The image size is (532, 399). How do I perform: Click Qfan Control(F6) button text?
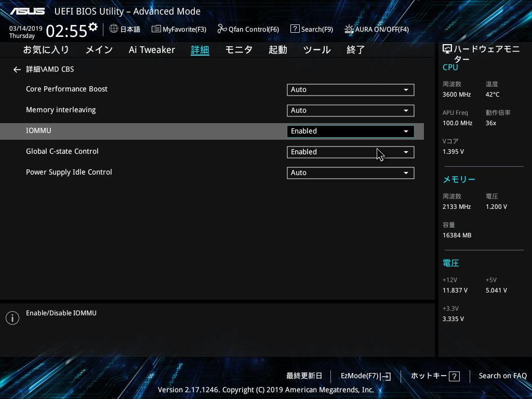coord(254,29)
